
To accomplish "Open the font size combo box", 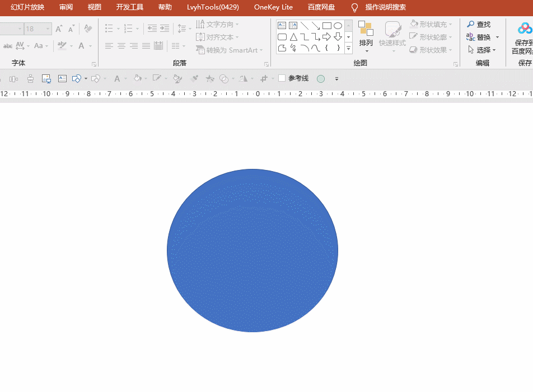I will (38, 29).
